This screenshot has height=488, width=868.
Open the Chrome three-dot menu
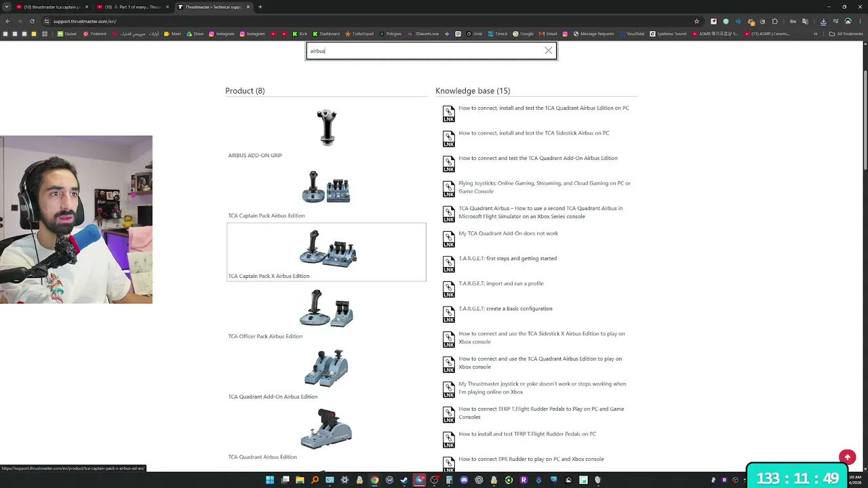click(860, 21)
